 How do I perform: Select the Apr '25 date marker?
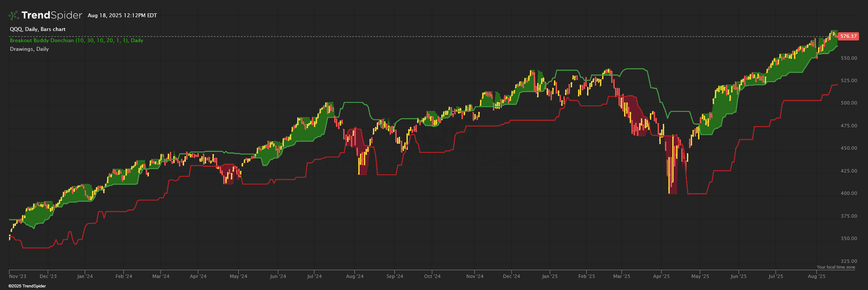[x=662, y=276]
